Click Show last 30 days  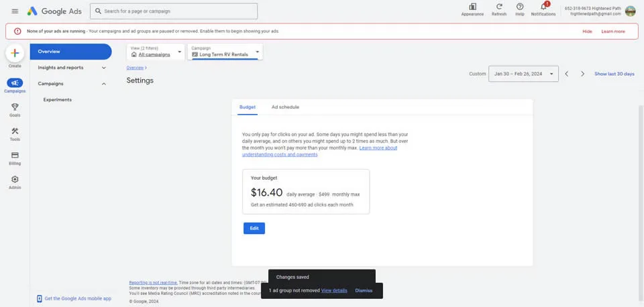pos(614,74)
